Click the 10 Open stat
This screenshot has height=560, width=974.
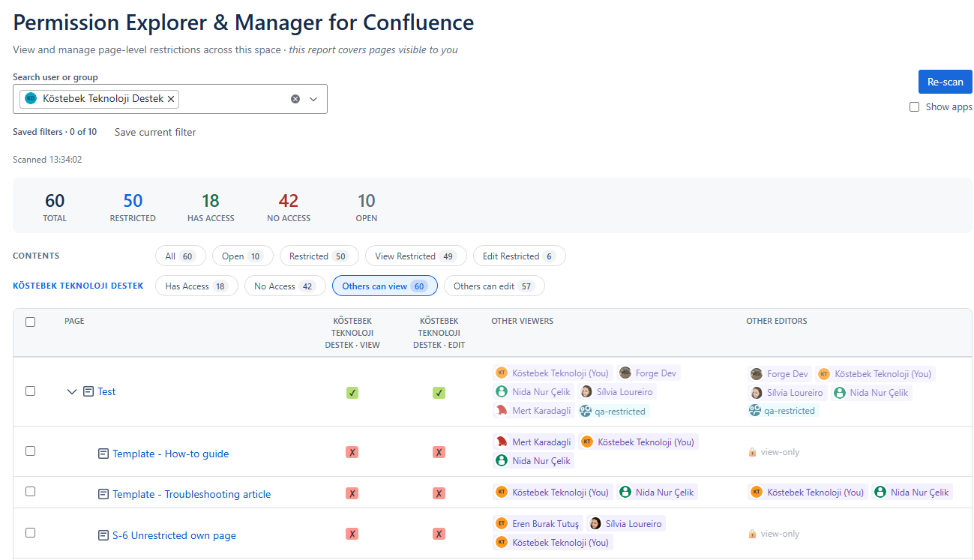click(367, 207)
